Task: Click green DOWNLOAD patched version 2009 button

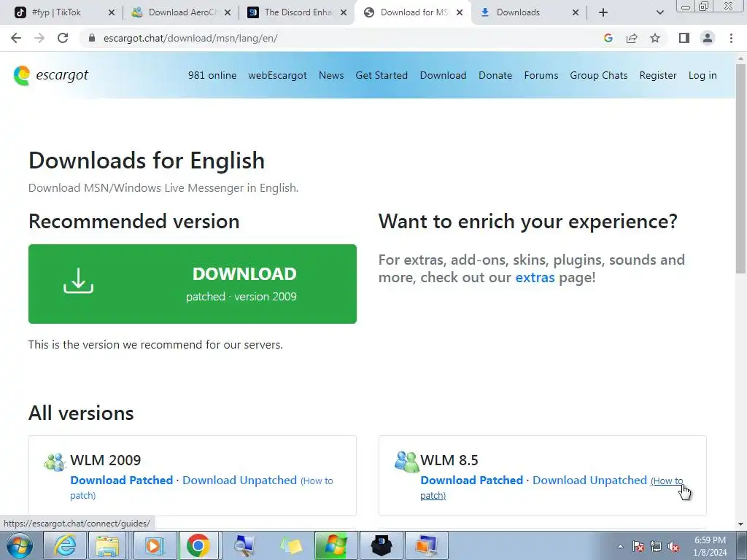Action: [193, 284]
